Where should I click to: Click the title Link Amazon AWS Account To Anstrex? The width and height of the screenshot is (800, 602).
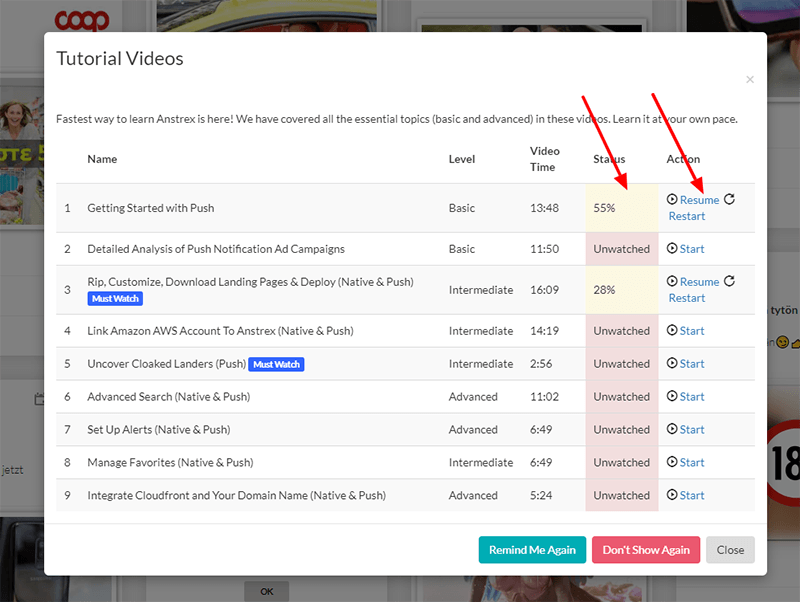(x=220, y=331)
